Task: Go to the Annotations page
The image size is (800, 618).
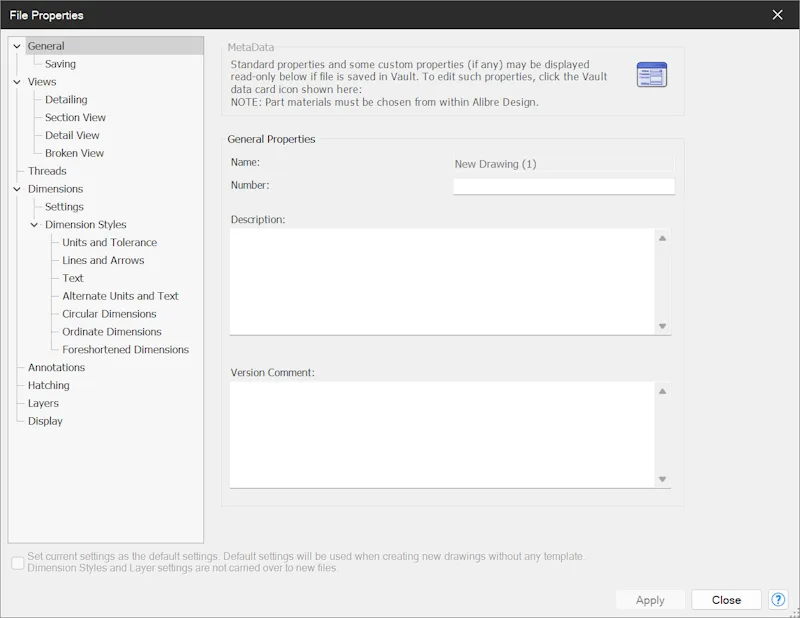Action: [x=56, y=367]
